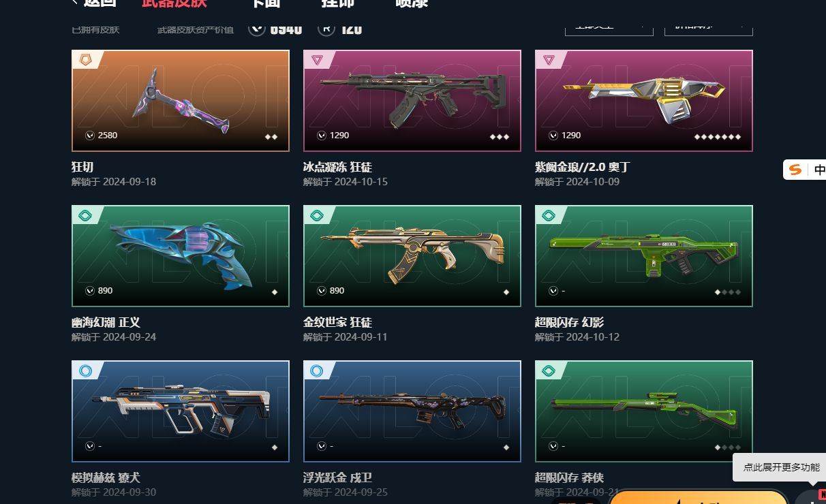This screenshot has width=826, height=504.
Task: Click the VP currency icon on 金纹世家 狂徒
Action: (x=322, y=291)
